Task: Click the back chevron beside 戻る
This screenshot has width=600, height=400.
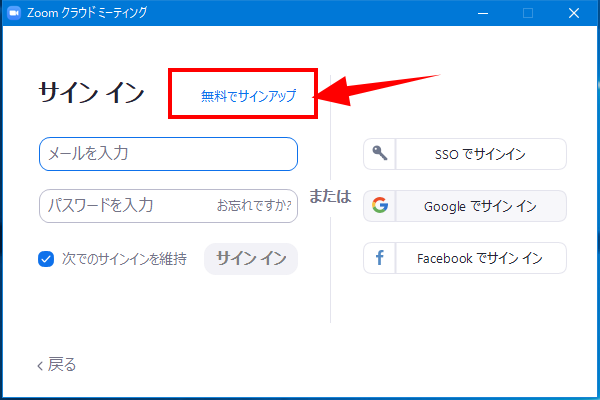Action: [x=40, y=366]
